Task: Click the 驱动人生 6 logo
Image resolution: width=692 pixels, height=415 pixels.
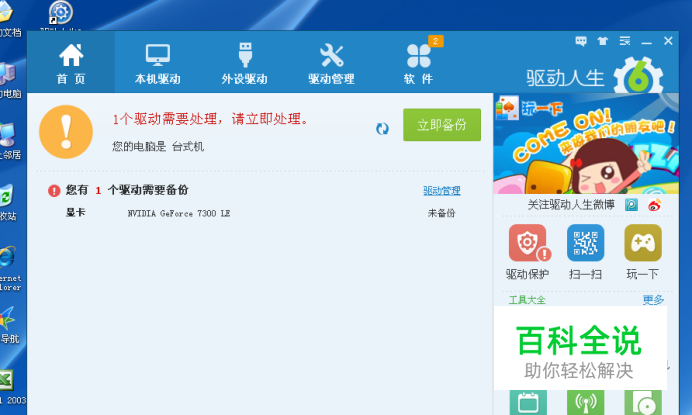Action: click(594, 76)
